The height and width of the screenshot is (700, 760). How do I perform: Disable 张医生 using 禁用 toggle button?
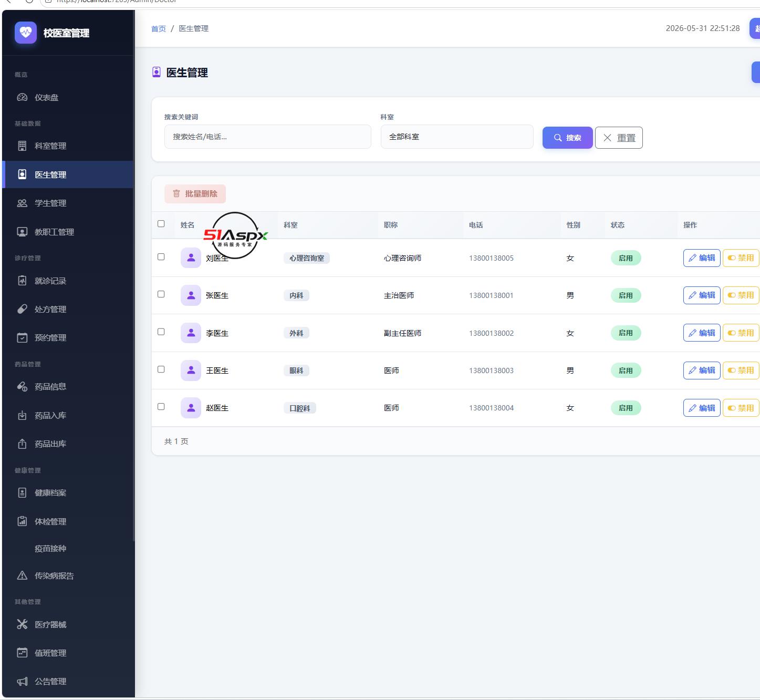(741, 295)
